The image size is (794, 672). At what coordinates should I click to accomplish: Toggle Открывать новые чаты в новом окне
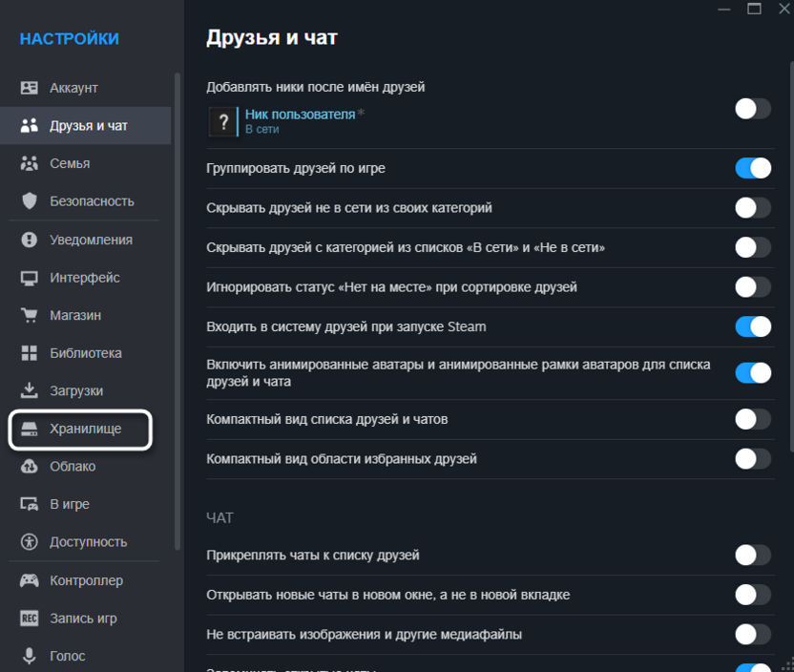753,595
